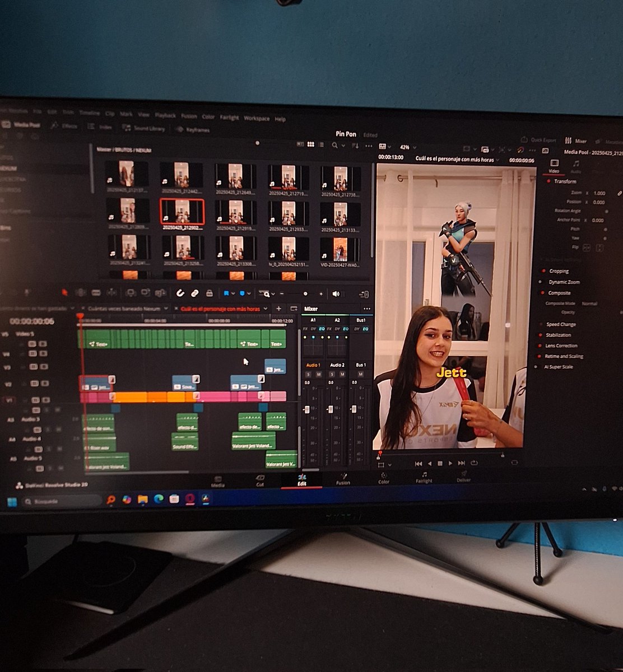The image size is (623, 672).
Task: Click the Quick Export button
Action: 538,140
